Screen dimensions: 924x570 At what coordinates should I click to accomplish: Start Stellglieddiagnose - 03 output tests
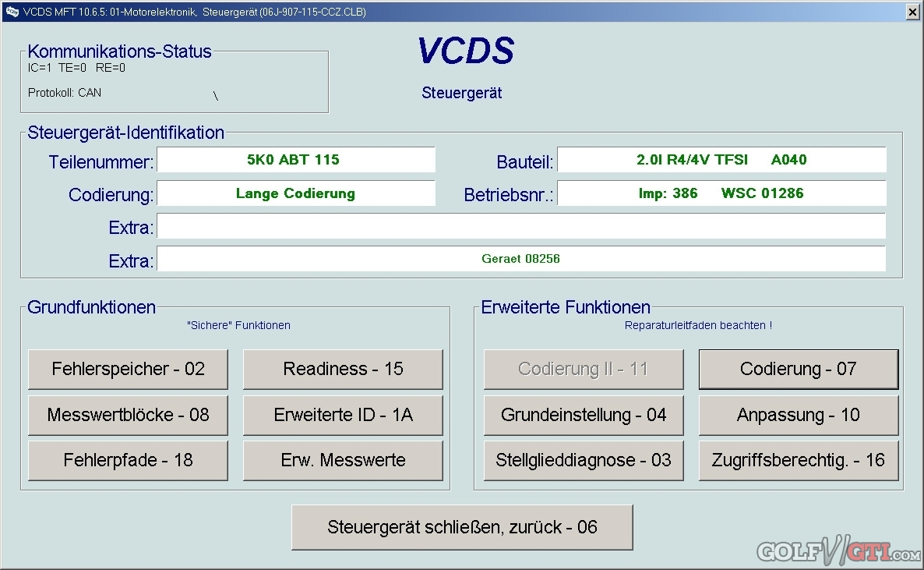click(x=584, y=460)
